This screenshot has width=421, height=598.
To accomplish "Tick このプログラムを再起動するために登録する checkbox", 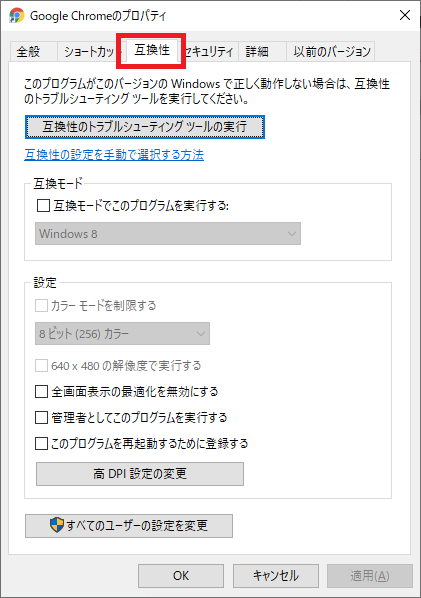I will click(41, 444).
